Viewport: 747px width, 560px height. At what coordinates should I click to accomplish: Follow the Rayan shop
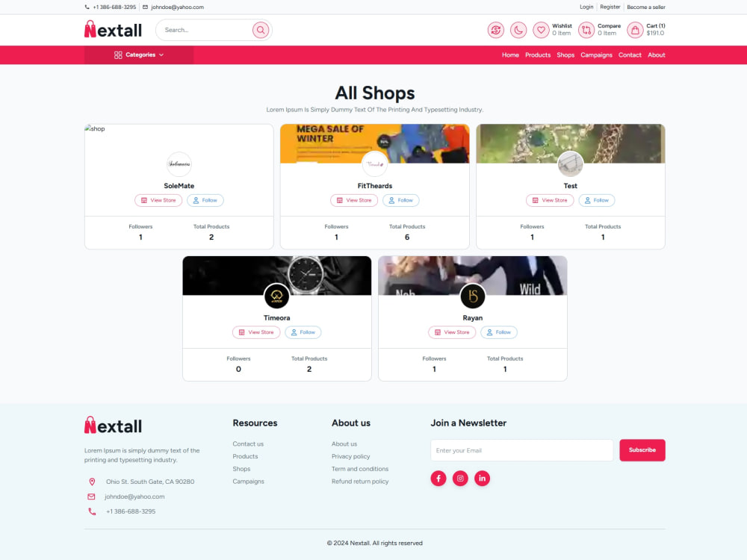499,332
